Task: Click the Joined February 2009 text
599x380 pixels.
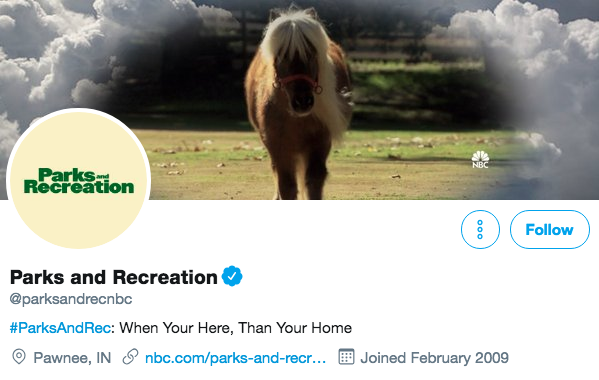Action: tap(434, 358)
